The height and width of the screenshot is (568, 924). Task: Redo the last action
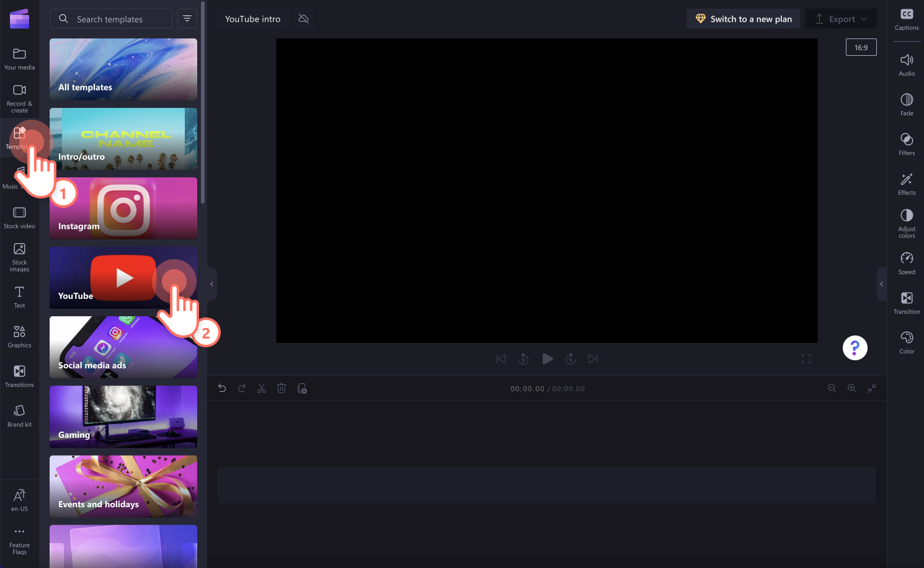click(242, 388)
